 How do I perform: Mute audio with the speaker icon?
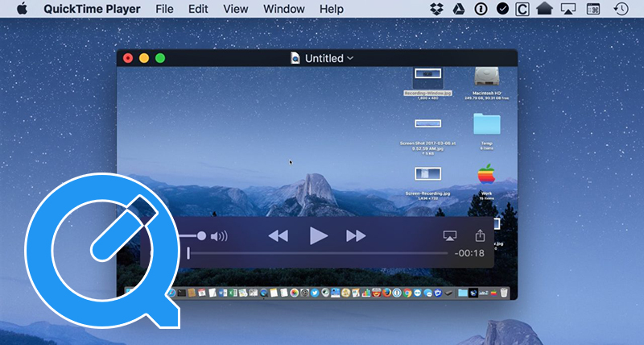tap(219, 236)
